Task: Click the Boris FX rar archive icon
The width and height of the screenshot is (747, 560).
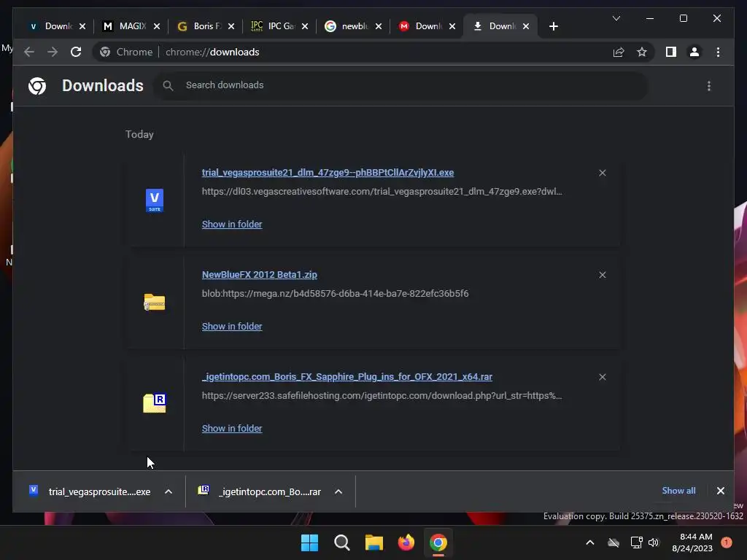Action: coord(155,403)
